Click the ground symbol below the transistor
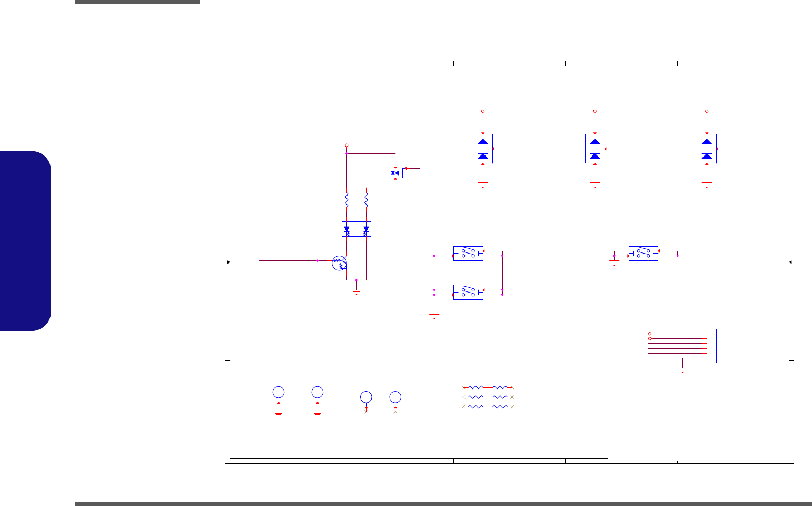Screen dimensions: 812x506 click(x=357, y=291)
